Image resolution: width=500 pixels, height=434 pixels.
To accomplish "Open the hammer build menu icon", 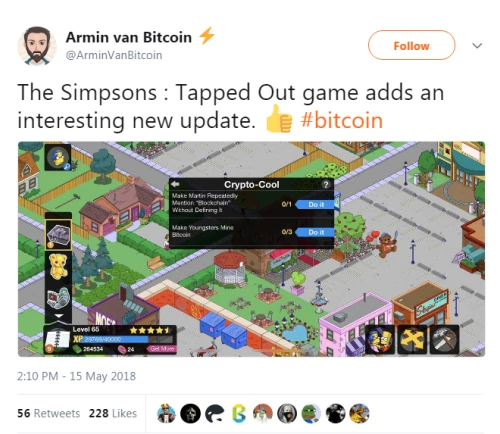I will pos(444,340).
